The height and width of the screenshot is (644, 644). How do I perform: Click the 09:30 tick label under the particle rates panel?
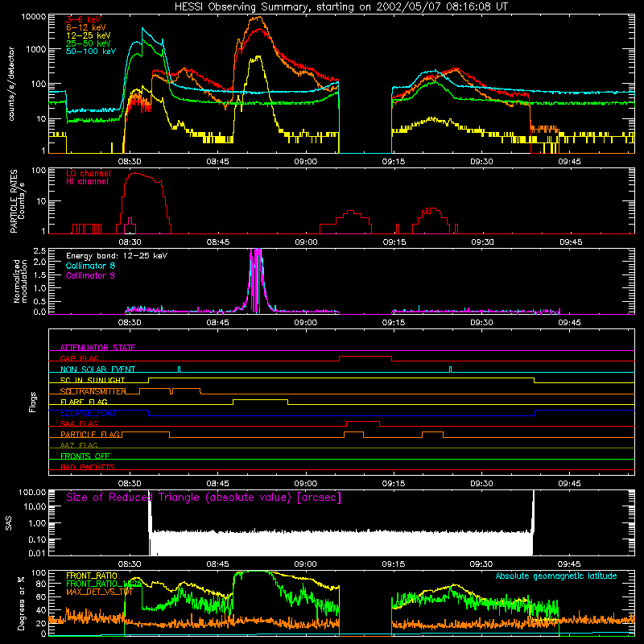click(x=482, y=242)
